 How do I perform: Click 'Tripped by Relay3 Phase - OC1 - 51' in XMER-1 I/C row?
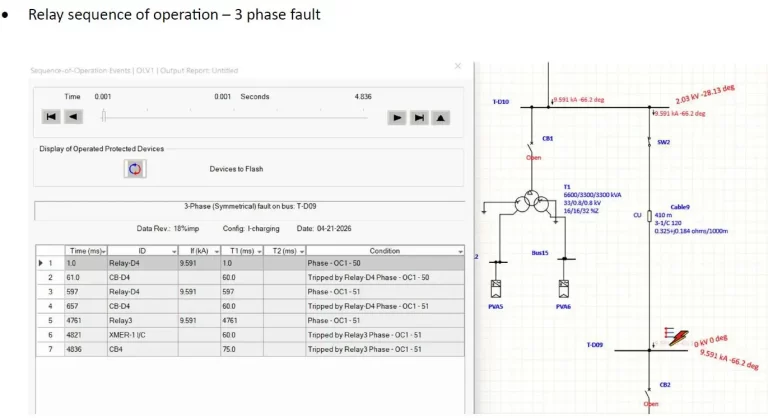[x=385, y=335]
